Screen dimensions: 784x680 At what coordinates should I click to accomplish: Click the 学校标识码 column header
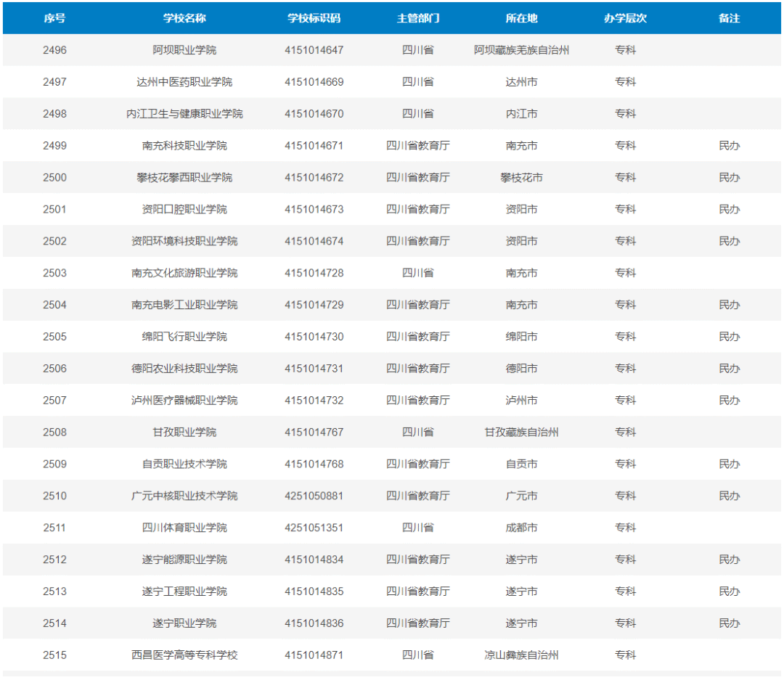(314, 18)
